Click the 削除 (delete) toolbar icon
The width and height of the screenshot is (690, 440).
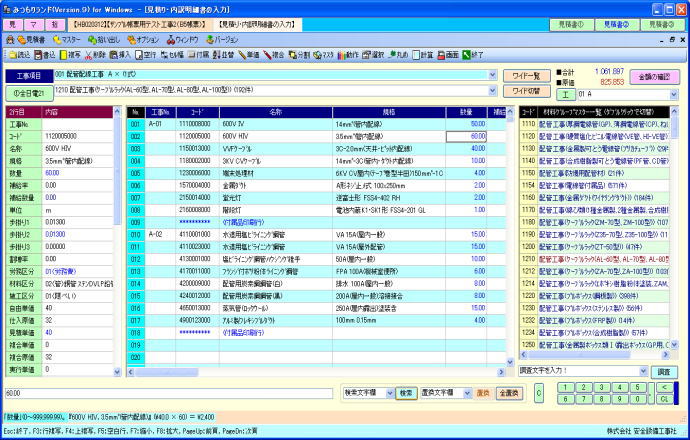click(98, 55)
